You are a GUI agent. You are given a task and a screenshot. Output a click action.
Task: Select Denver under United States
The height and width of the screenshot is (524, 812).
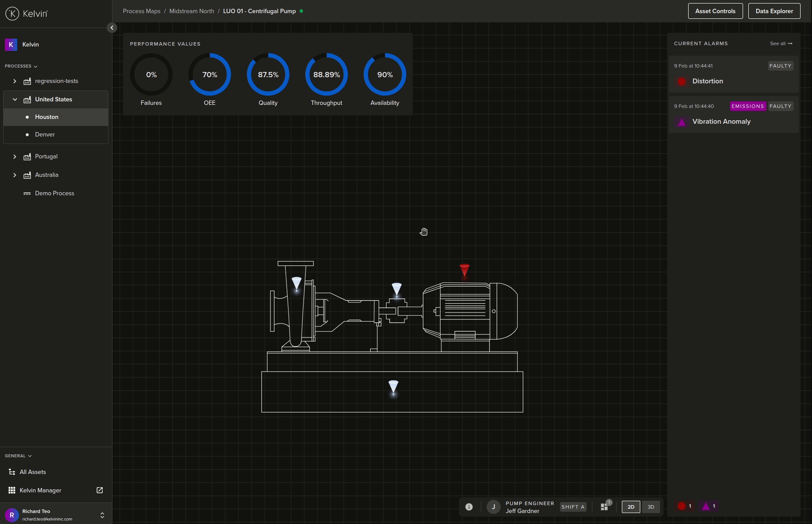(x=45, y=135)
